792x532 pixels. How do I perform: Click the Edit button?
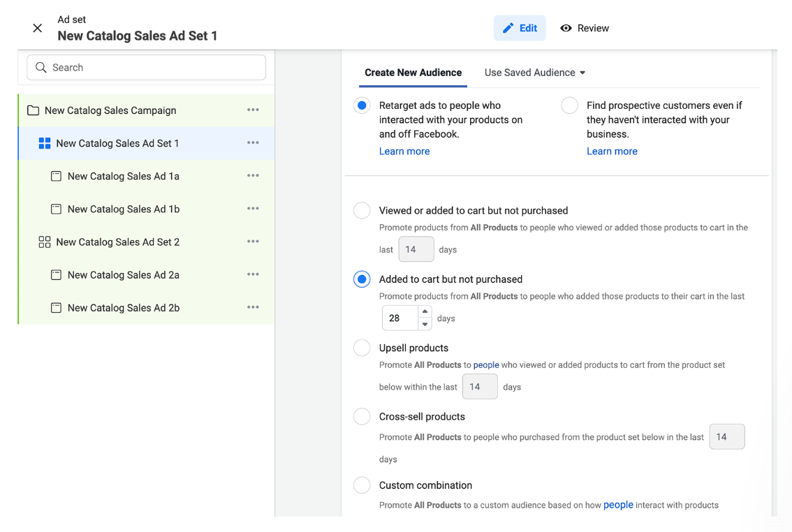click(520, 28)
